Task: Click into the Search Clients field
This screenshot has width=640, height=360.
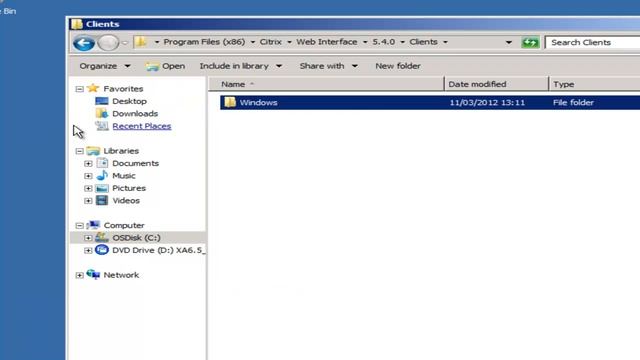Action: point(593,42)
